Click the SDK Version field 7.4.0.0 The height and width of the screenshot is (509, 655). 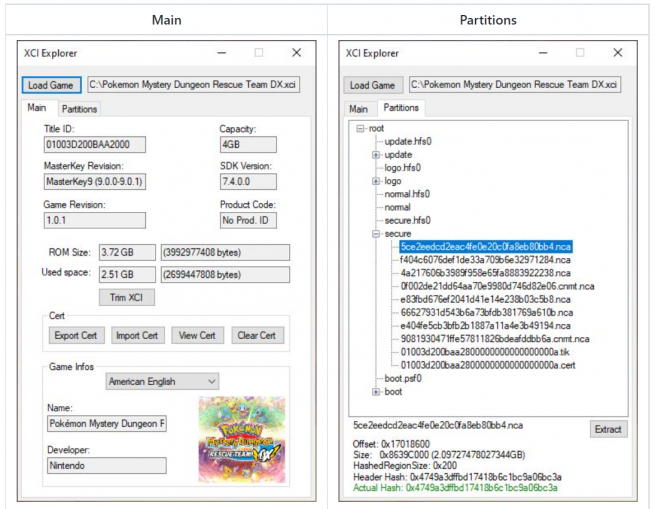(x=248, y=182)
